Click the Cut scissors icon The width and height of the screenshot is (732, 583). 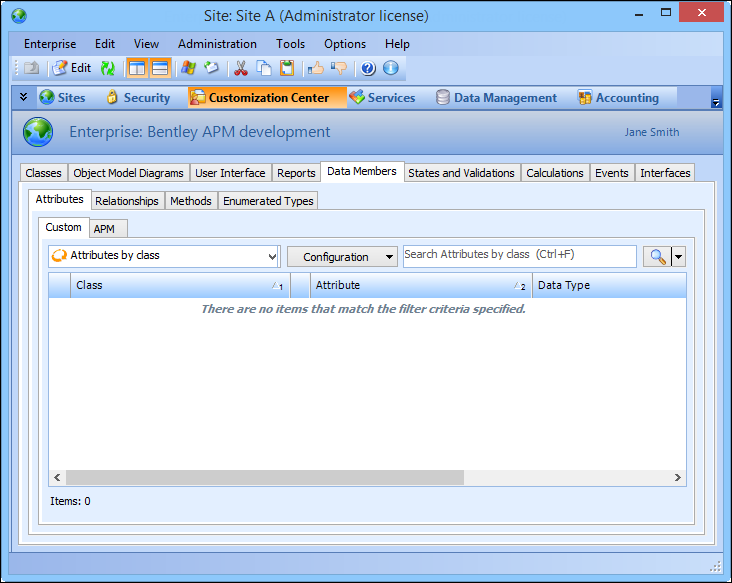[x=241, y=68]
